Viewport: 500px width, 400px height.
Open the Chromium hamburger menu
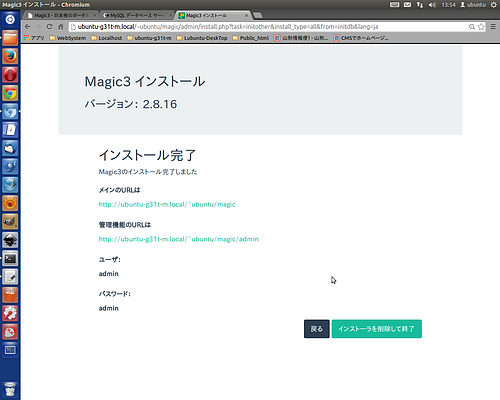[x=493, y=27]
